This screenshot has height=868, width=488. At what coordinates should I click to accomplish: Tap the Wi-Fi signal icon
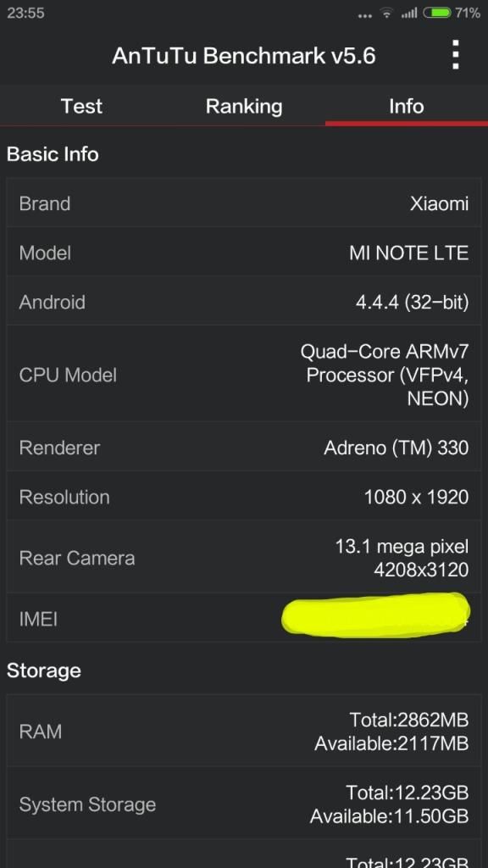click(x=386, y=14)
